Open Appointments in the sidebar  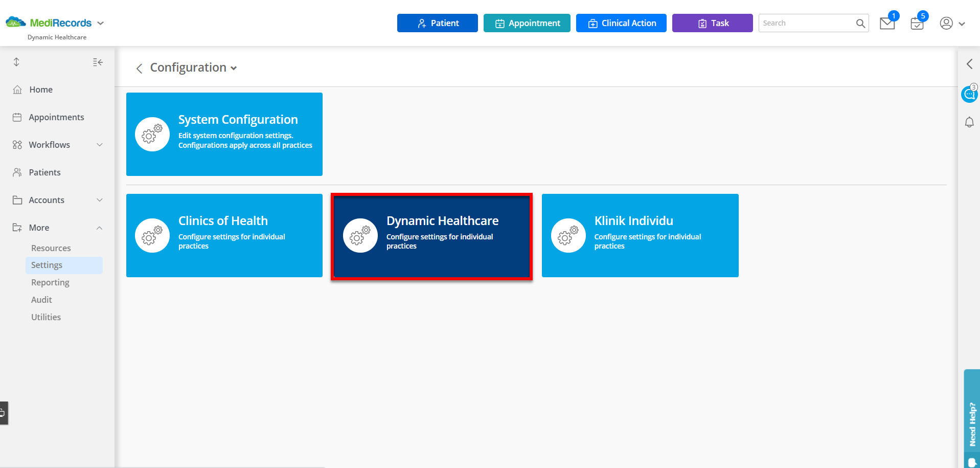click(57, 117)
